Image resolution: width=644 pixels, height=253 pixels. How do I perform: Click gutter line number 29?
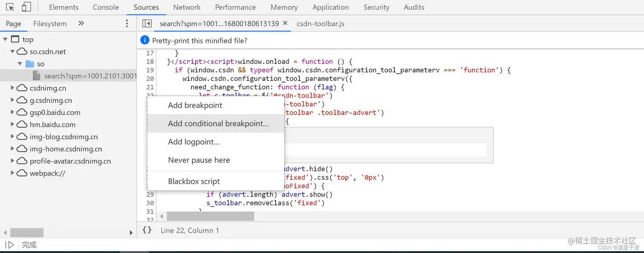(x=150, y=194)
